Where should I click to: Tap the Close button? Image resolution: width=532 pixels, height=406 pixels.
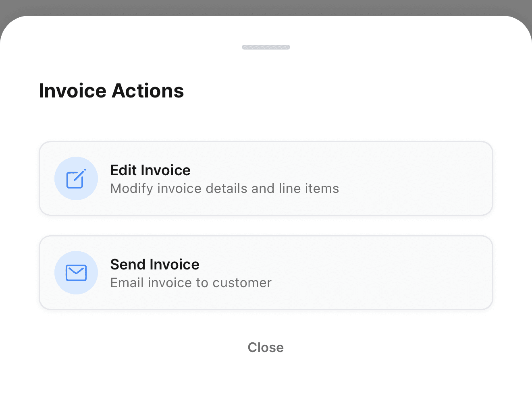266,347
